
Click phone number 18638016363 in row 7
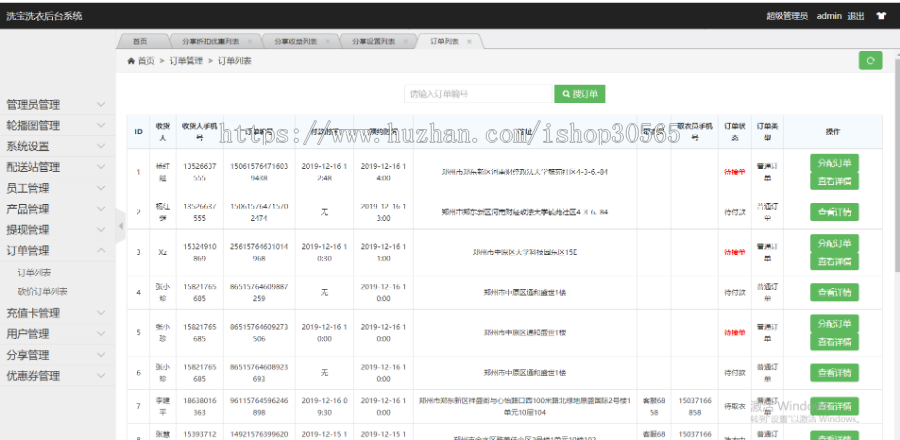click(x=200, y=407)
